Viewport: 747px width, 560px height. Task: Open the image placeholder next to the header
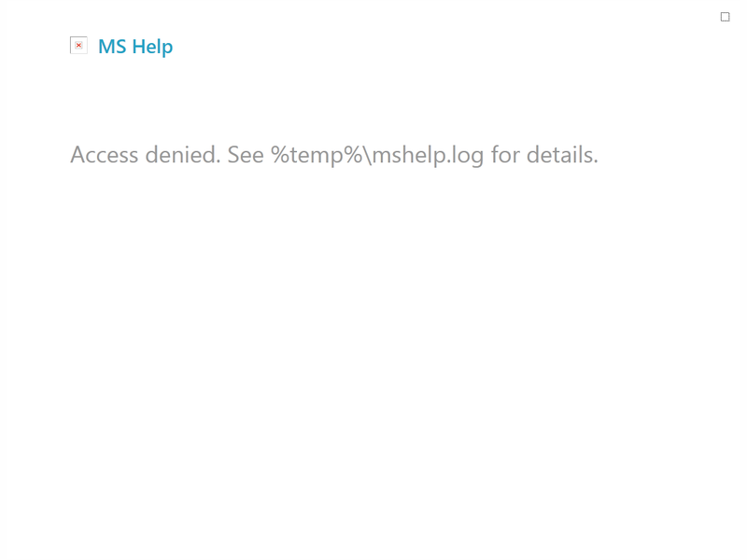point(78,44)
